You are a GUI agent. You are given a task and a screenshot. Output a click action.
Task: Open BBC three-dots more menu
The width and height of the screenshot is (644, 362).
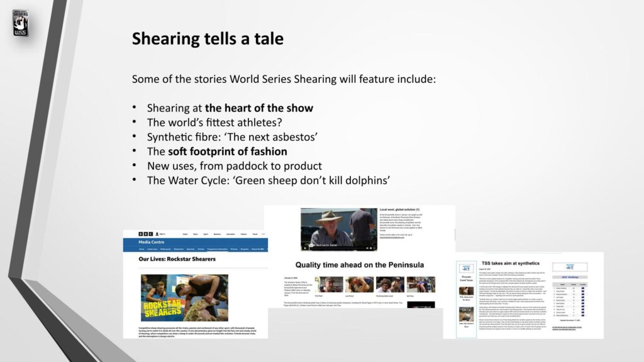[262, 233]
